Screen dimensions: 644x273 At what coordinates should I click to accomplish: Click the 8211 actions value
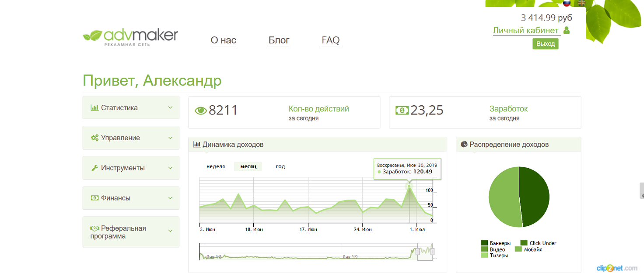pos(223,110)
